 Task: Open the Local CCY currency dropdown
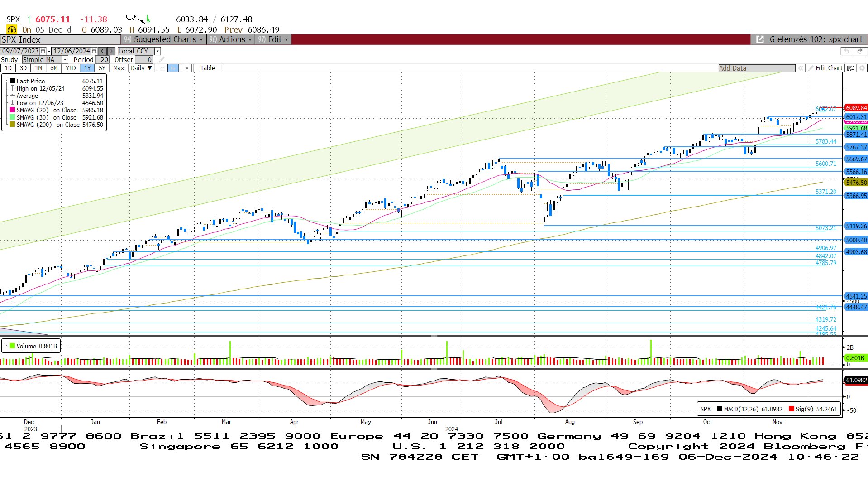click(x=157, y=51)
